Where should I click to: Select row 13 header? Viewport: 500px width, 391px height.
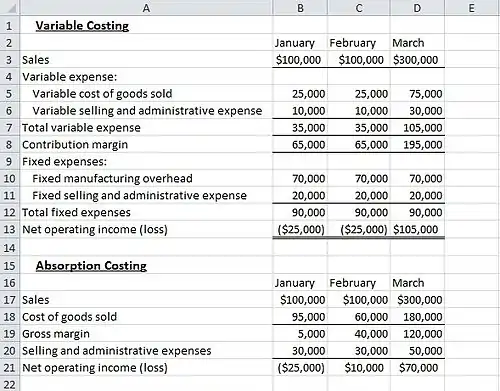(10, 229)
